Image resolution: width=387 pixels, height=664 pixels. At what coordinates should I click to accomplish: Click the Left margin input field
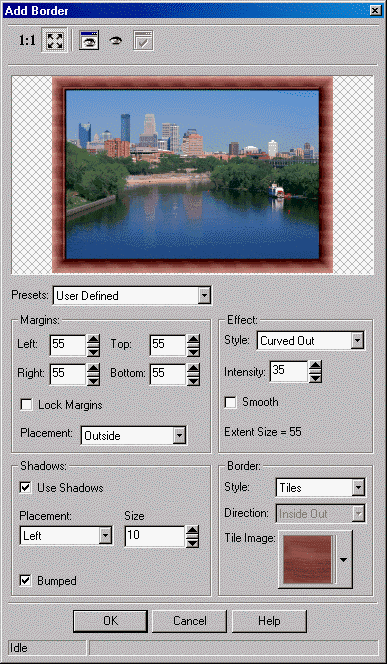pos(68,345)
